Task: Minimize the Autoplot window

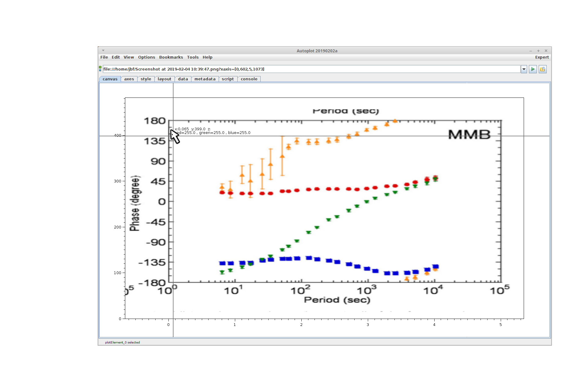Action: [530, 51]
